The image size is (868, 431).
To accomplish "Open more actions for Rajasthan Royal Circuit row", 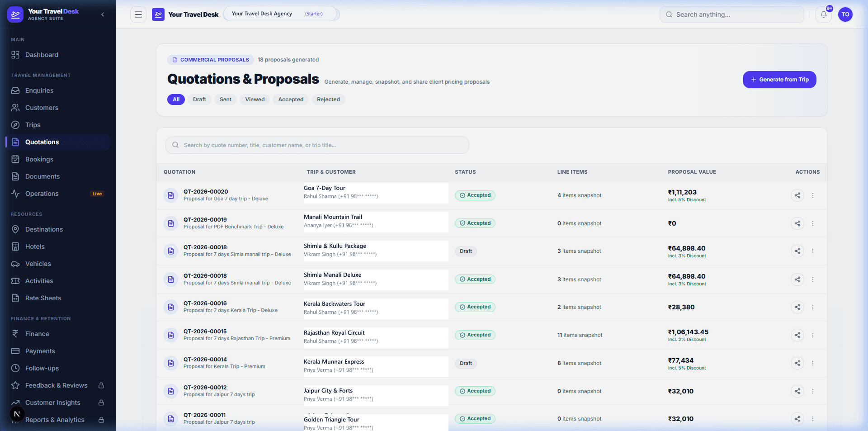I will click(x=813, y=335).
